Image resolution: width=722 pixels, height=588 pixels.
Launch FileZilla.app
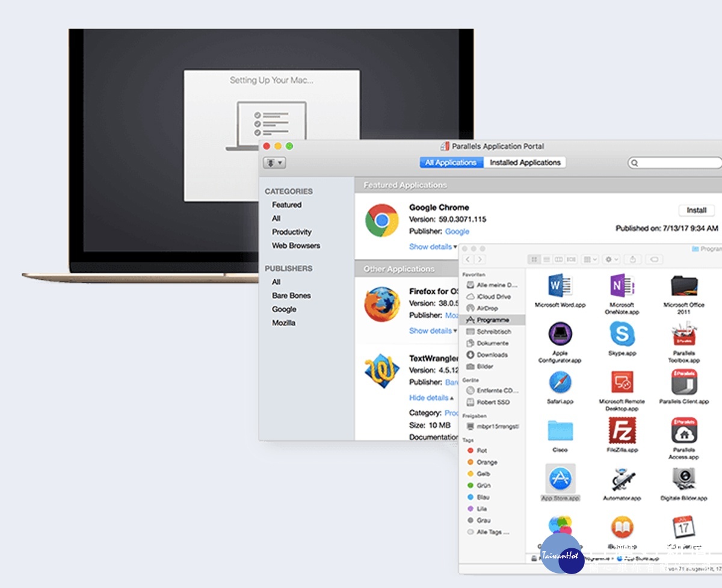[622, 430]
